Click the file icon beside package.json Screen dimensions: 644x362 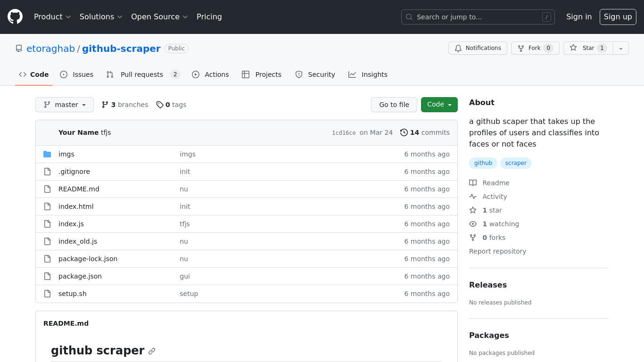point(47,276)
